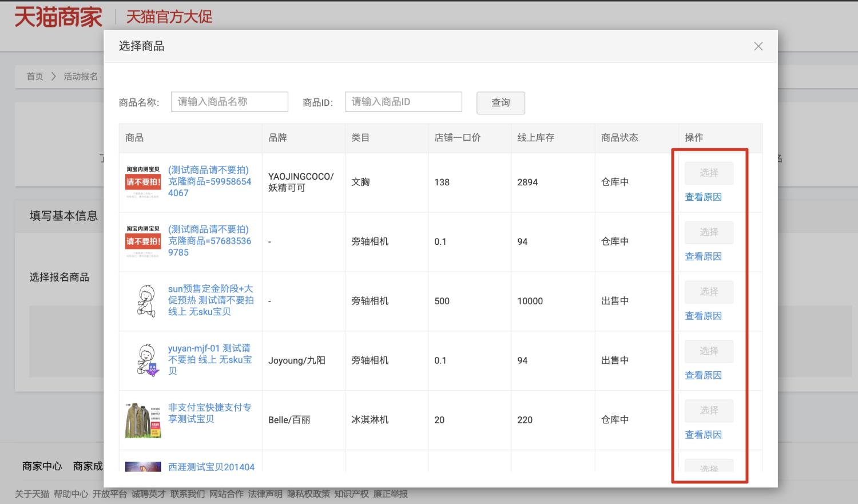Click the 商品名称 input field

click(229, 102)
